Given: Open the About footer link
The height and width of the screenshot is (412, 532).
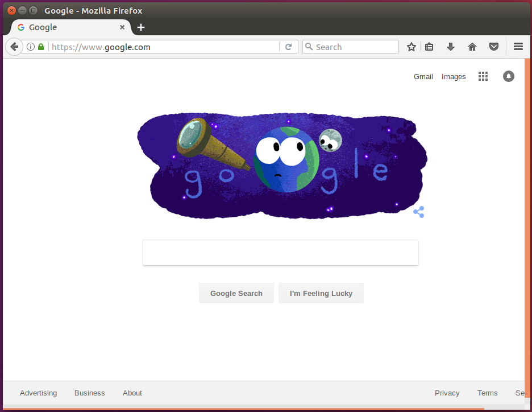Looking at the screenshot, I should 132,393.
